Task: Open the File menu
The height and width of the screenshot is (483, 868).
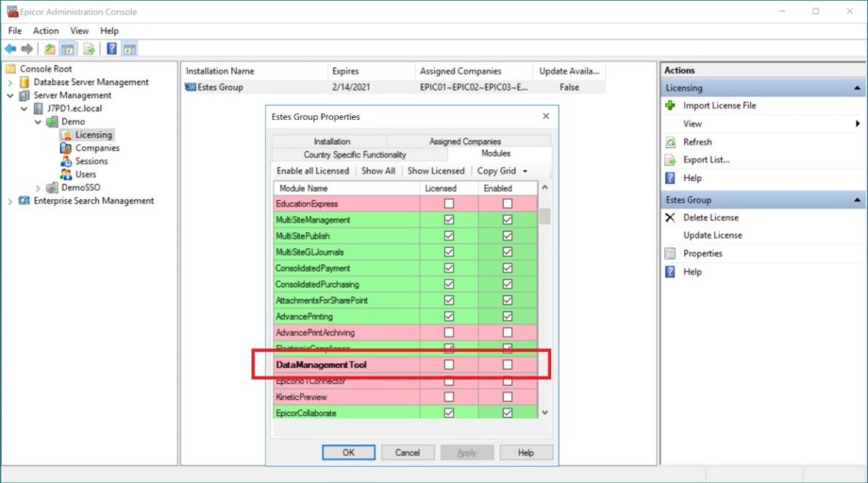Action: coord(15,31)
